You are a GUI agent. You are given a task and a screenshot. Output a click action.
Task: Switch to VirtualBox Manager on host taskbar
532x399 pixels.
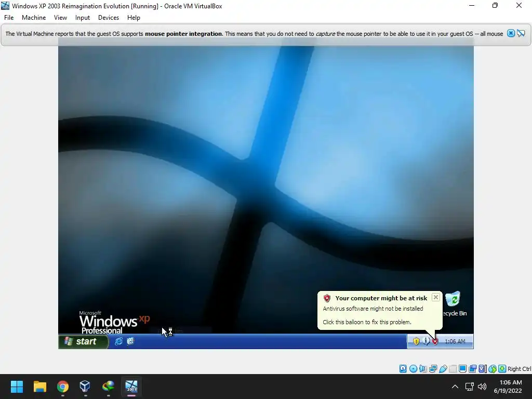tap(85, 387)
